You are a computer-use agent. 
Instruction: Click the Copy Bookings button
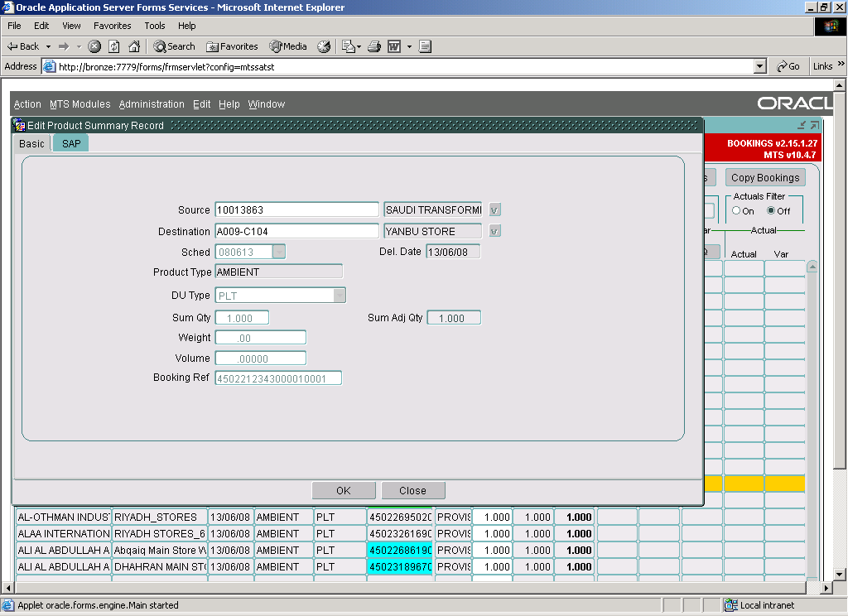pos(764,177)
